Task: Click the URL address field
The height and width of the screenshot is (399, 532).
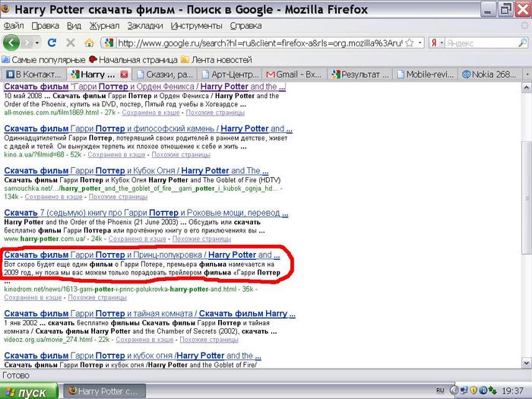Action: (260, 43)
